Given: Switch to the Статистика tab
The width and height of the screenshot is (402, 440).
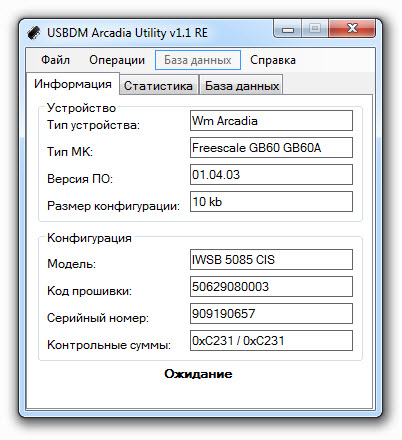Looking at the screenshot, I should 158,86.
